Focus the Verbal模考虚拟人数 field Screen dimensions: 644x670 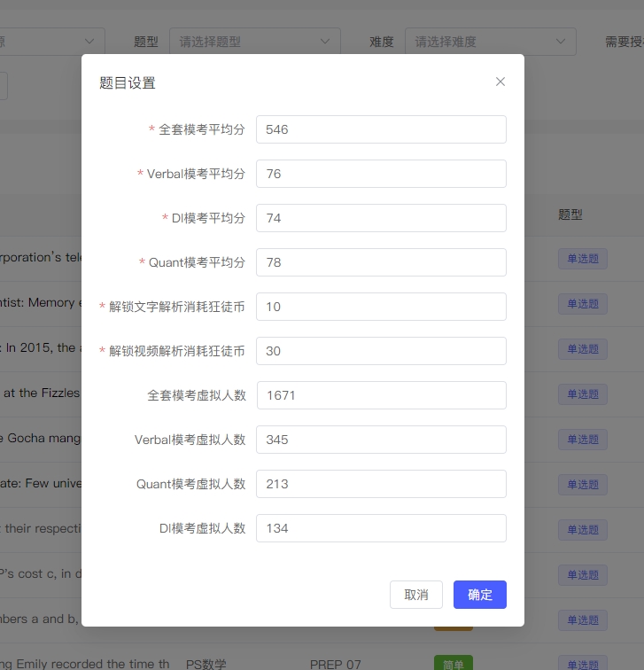tap(381, 440)
